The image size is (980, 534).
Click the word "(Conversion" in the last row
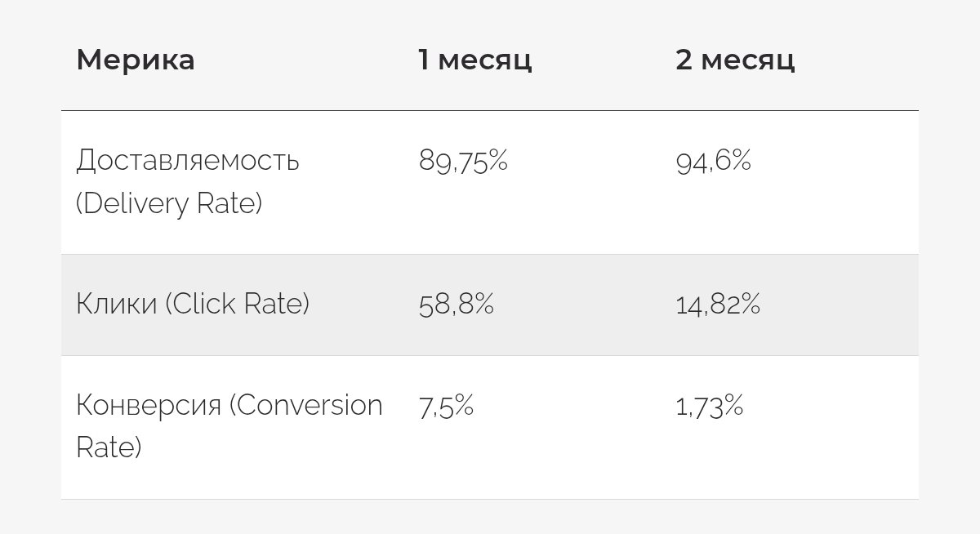[x=305, y=406]
